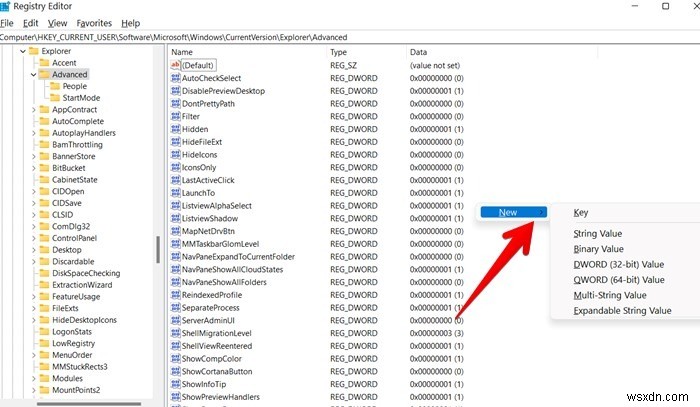Expand the AppContract tree node
700x407 pixels.
pyautogui.click(x=33, y=110)
